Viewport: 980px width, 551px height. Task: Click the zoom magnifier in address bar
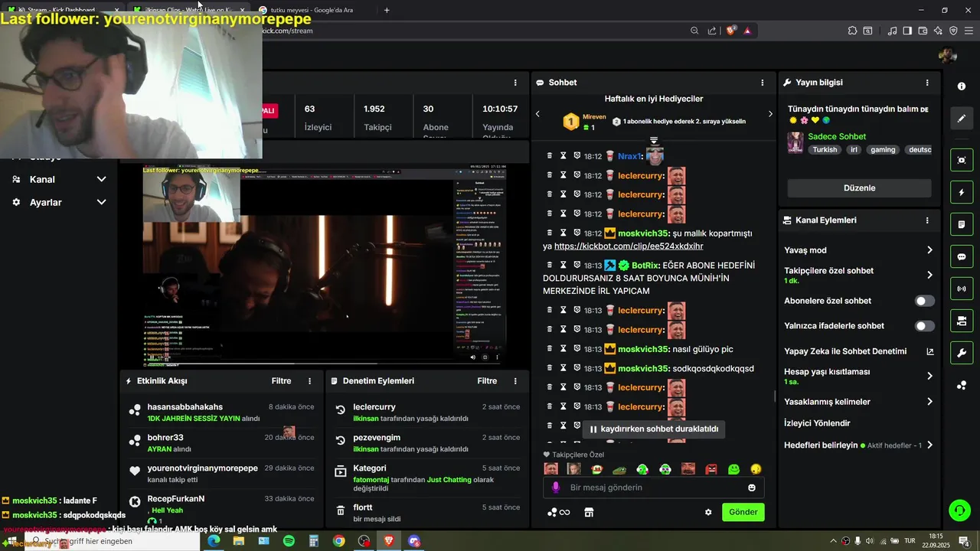click(694, 31)
